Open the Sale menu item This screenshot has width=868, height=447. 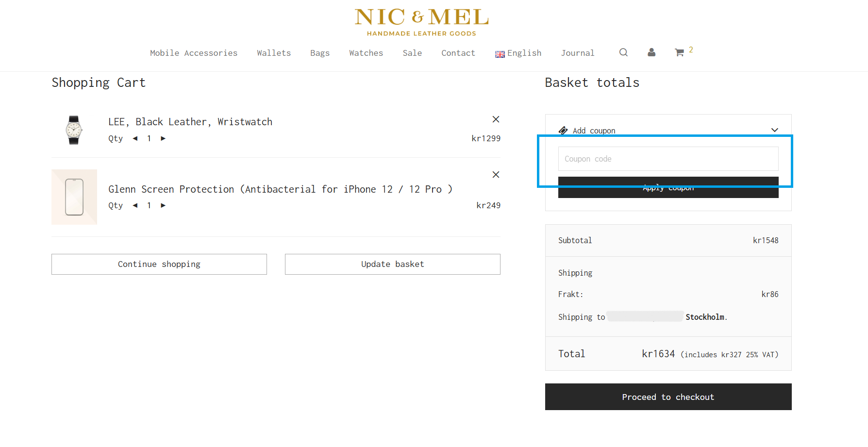412,53
